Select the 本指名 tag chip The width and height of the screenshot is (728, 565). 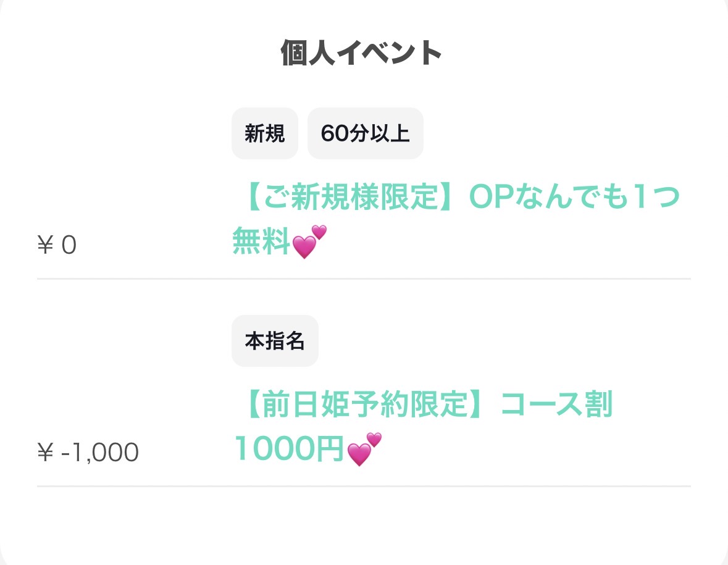pos(275,341)
